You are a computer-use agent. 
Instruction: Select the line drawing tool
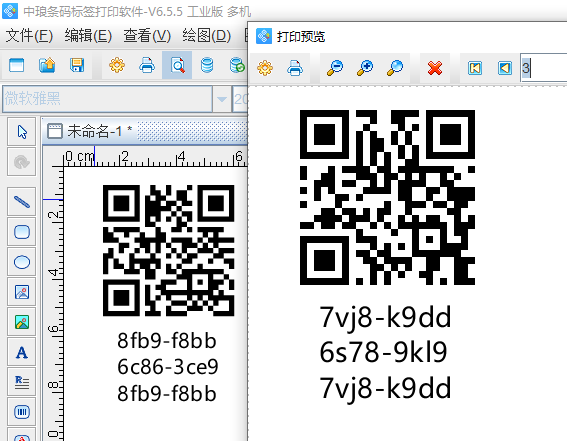(22, 202)
